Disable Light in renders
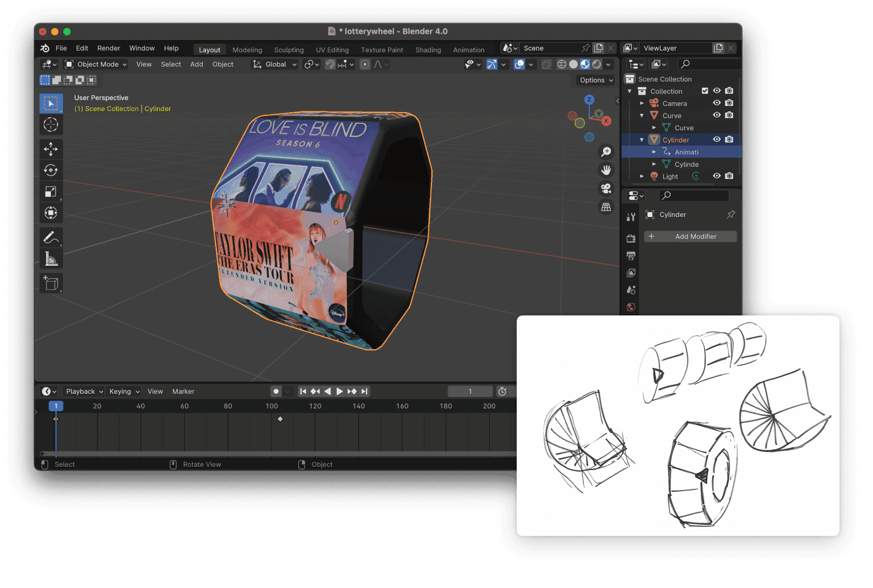The height and width of the screenshot is (588, 873). coord(729,176)
